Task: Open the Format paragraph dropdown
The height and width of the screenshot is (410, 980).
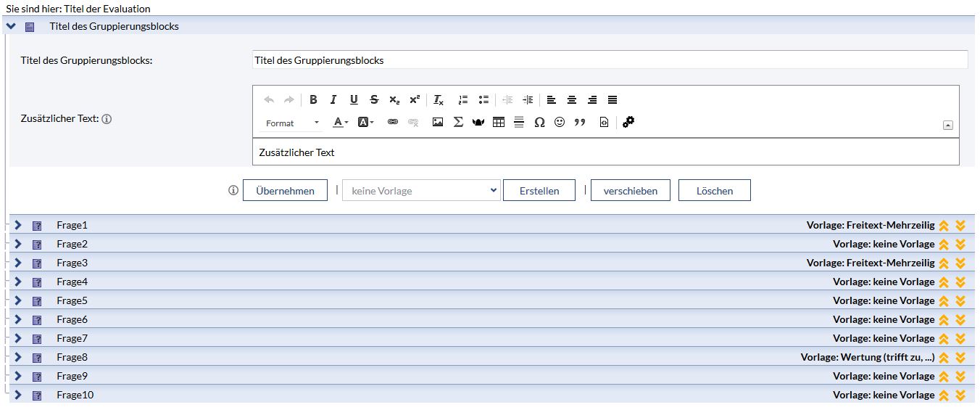Action: (x=292, y=123)
